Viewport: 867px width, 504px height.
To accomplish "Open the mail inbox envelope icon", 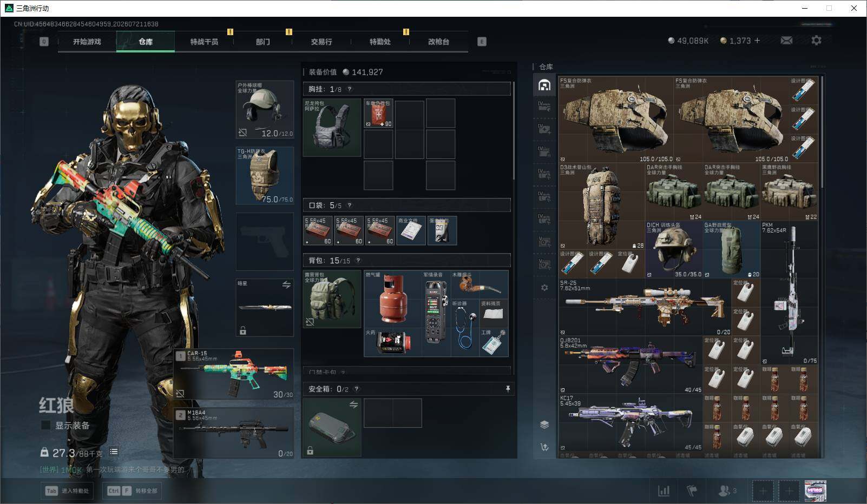I will point(786,41).
